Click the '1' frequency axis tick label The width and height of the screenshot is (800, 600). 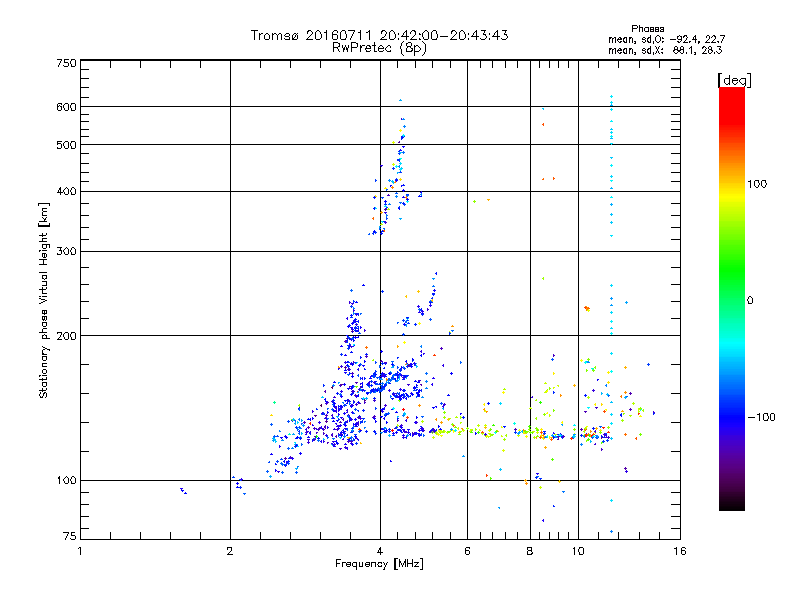coord(80,551)
